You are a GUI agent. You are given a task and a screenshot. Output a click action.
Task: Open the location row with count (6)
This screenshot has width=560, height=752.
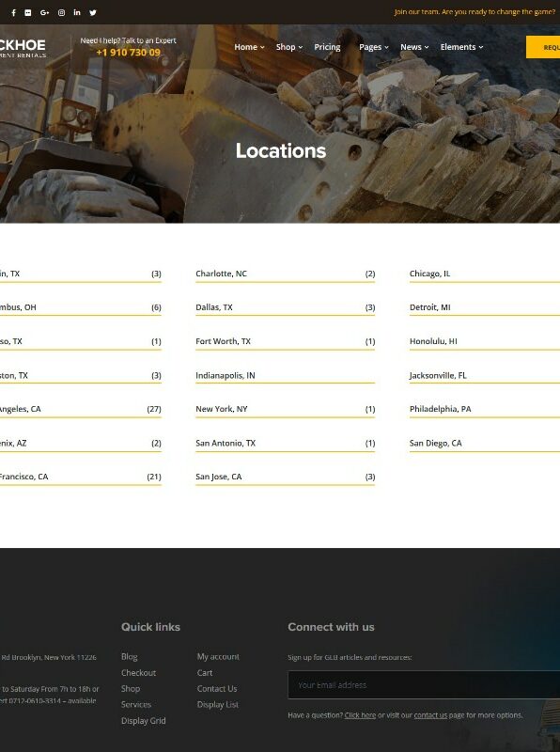coord(81,307)
